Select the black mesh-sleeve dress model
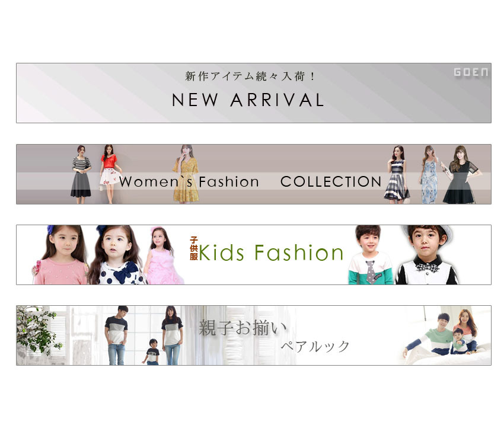Image resolution: width=504 pixels, height=435 pixels. [460, 175]
